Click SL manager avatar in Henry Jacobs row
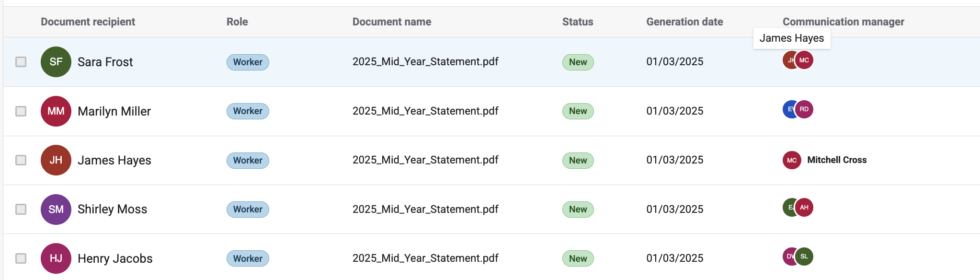Screen dimensions: 980x280 805,257
